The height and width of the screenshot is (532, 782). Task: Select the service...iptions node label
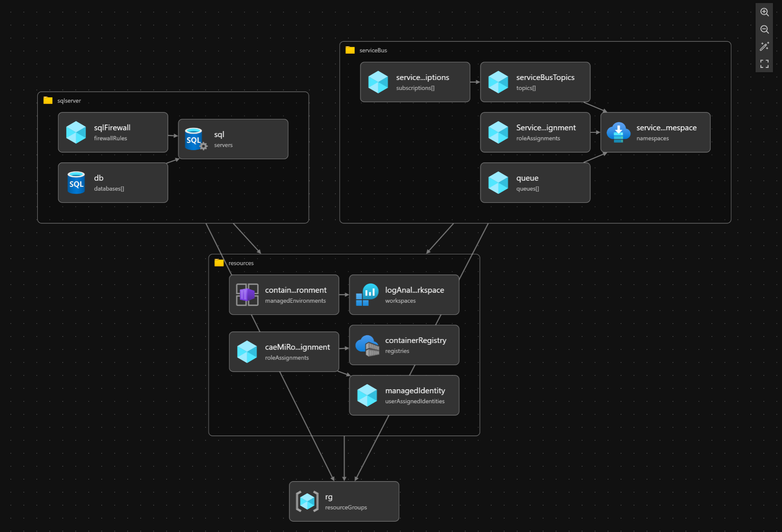pos(422,77)
